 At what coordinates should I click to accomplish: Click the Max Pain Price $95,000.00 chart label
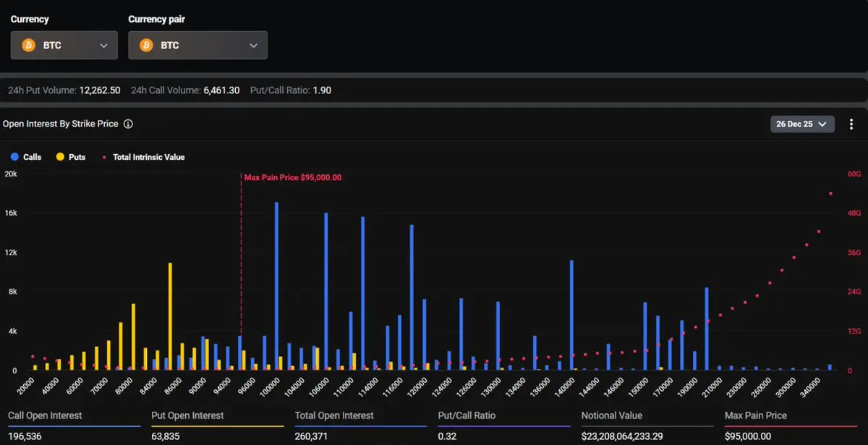click(x=293, y=177)
